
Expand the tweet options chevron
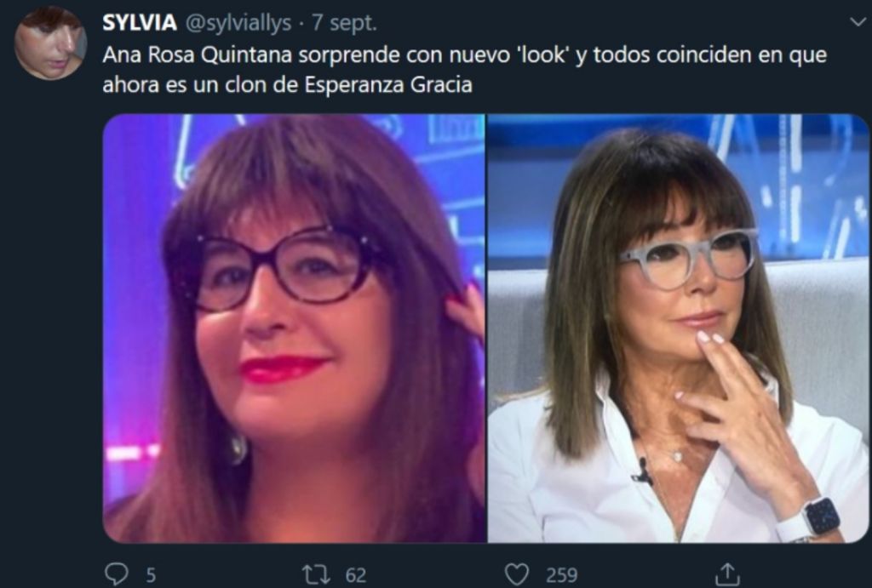[x=858, y=22]
